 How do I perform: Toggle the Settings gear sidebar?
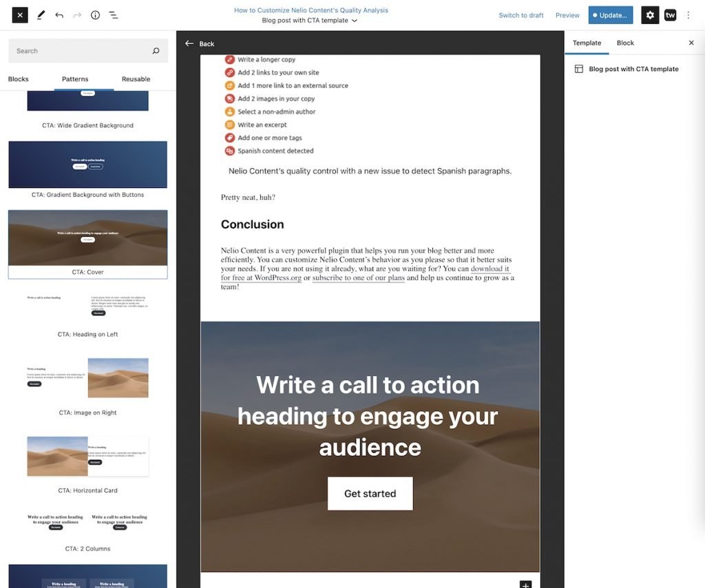[x=650, y=15]
